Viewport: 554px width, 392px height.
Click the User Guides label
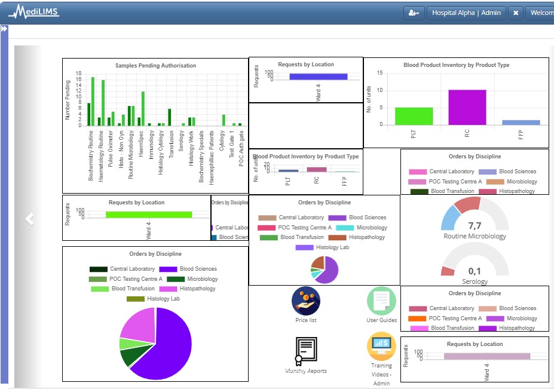(381, 320)
